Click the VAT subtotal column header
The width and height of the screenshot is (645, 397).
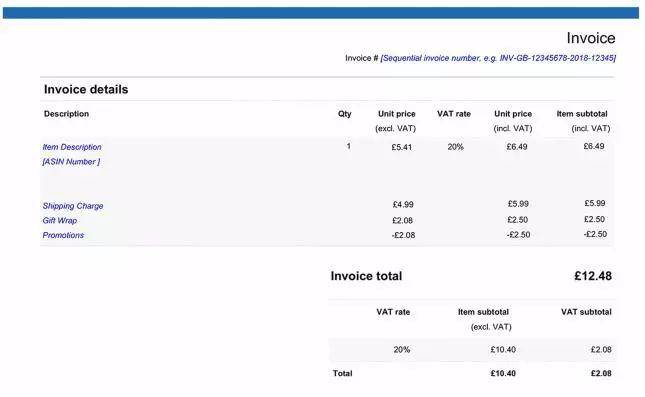586,312
